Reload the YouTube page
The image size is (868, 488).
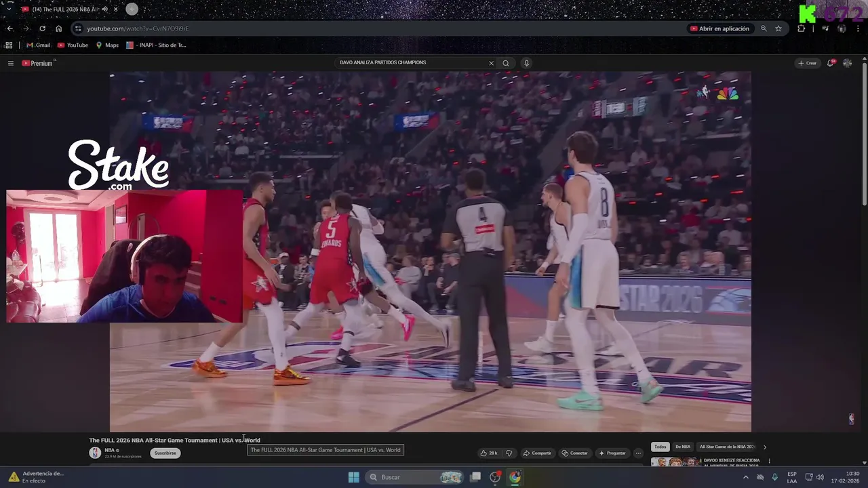[x=42, y=28]
